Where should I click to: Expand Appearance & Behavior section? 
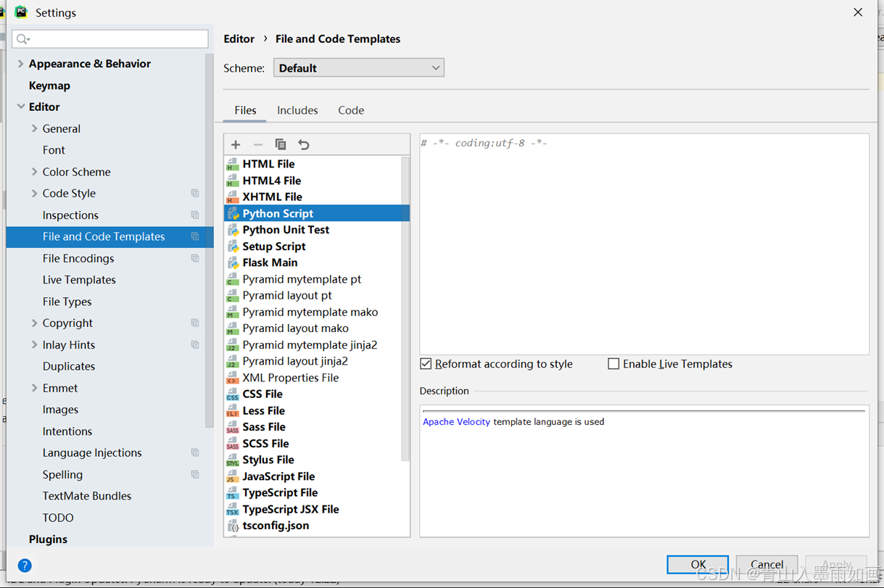[x=20, y=64]
